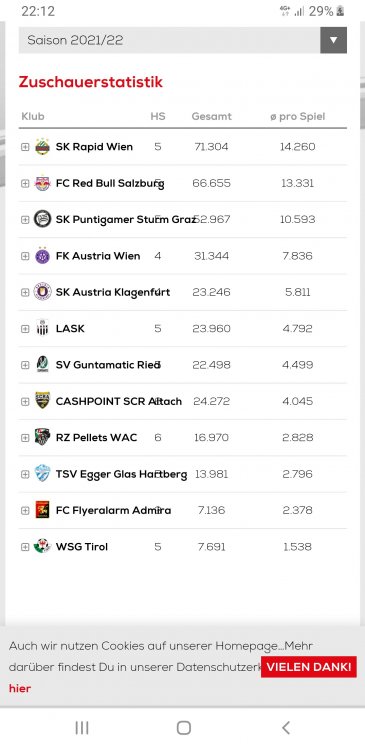The width and height of the screenshot is (365, 750).
Task: Tap the Android back navigation arrow
Action: (286, 728)
